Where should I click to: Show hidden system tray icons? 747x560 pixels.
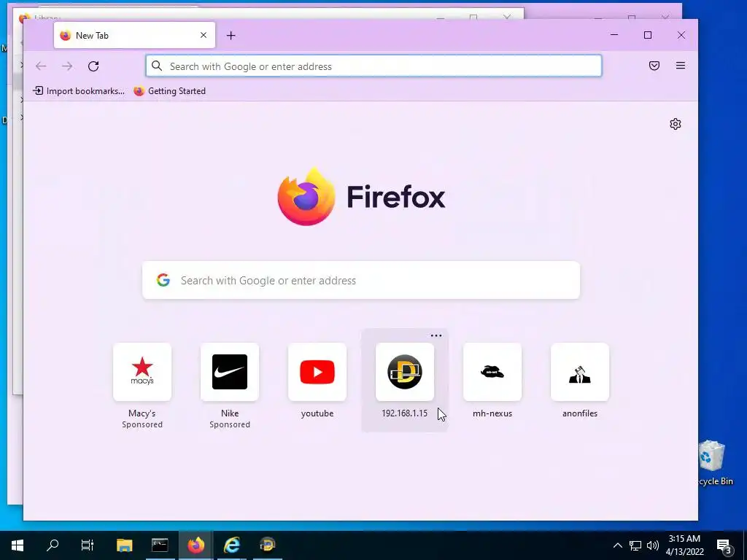click(x=617, y=545)
